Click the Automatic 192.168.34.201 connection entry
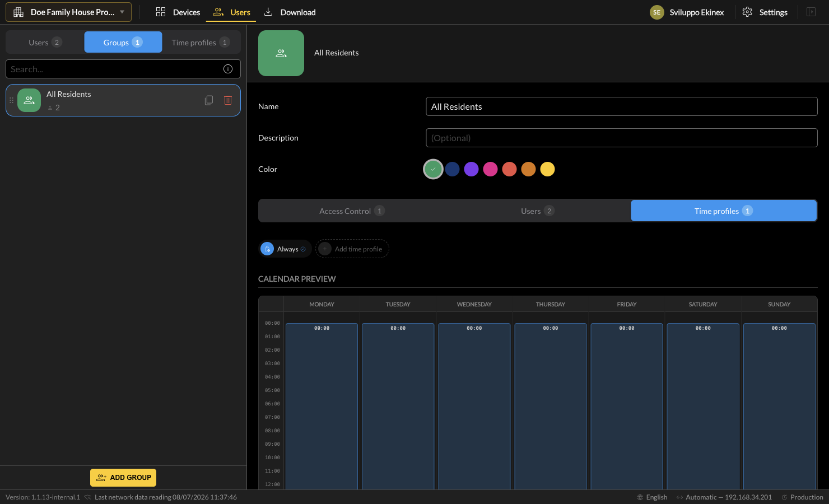Screen dimensions: 829x504 tap(724, 497)
